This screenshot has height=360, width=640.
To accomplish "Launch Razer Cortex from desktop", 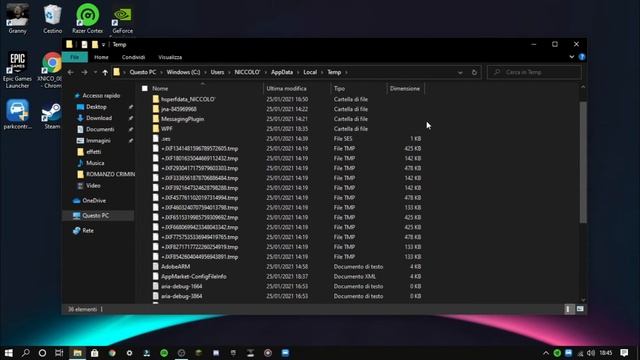I will coord(87,18).
